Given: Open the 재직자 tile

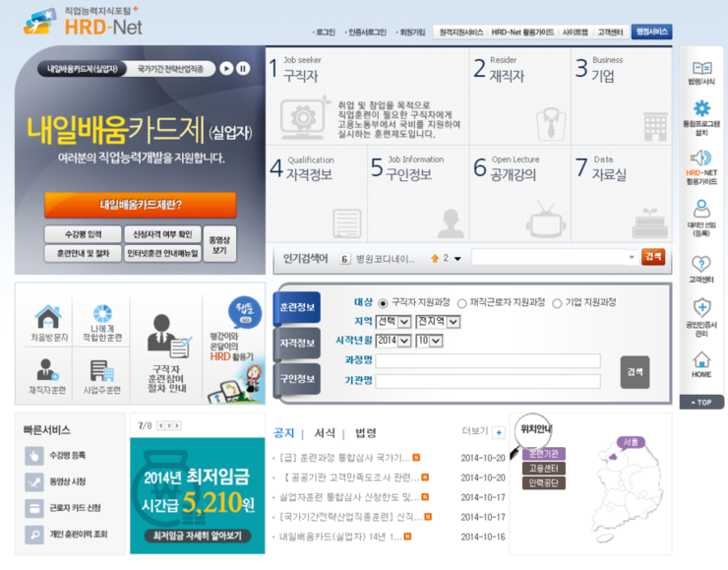Looking at the screenshot, I should click(x=520, y=96).
